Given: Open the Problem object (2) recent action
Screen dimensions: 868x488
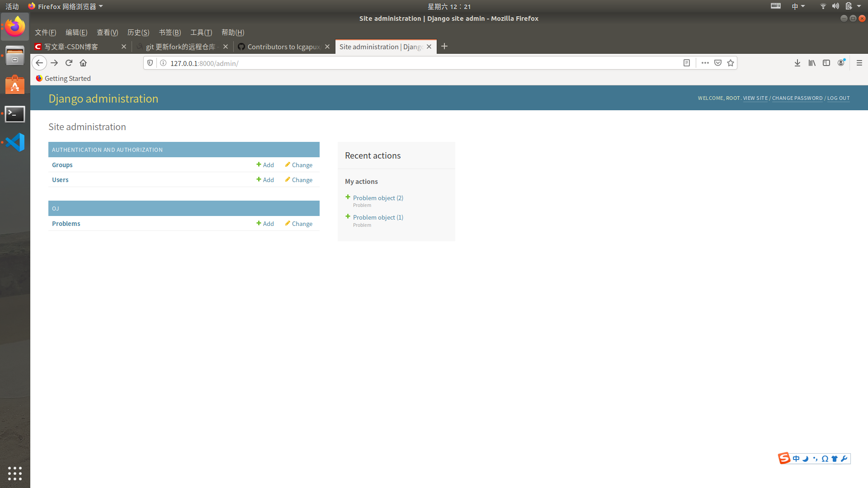Looking at the screenshot, I should point(378,198).
